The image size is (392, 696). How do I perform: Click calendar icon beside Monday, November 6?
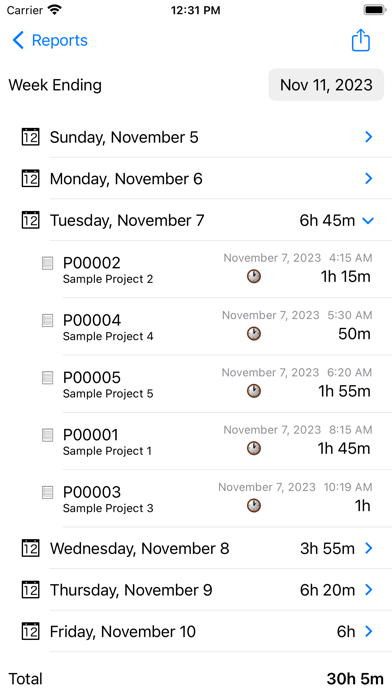(x=30, y=178)
